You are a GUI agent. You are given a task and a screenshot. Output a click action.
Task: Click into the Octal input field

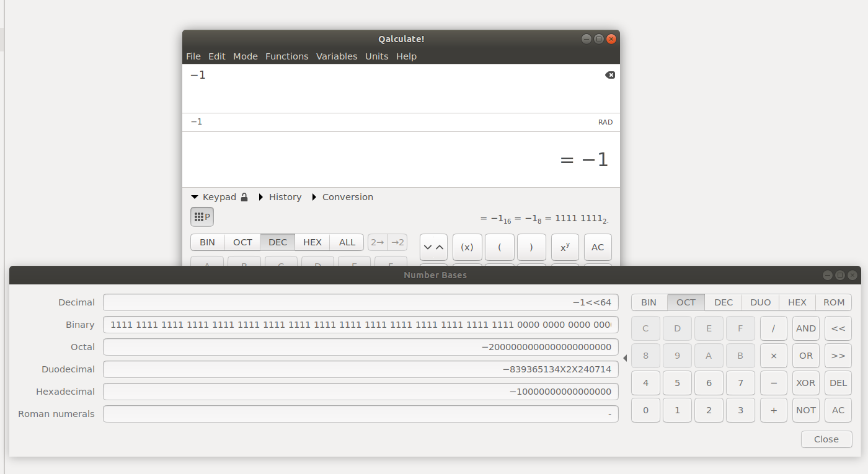pos(361,347)
